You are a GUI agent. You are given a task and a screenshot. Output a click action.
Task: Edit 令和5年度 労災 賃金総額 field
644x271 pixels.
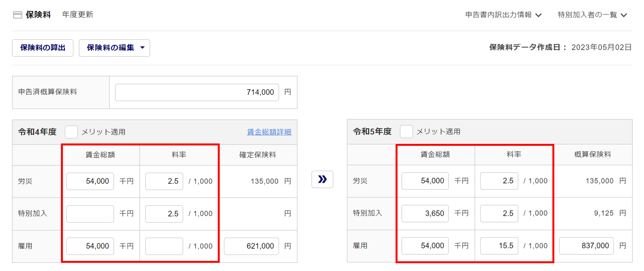pyautogui.click(x=425, y=181)
